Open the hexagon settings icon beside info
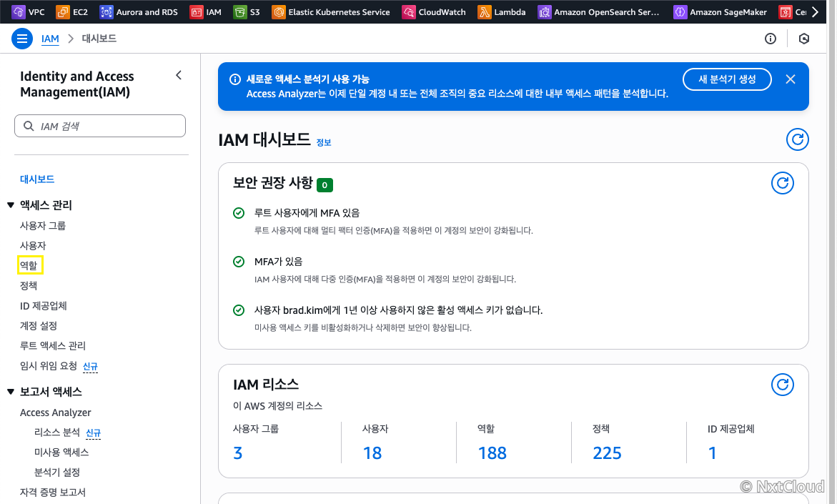 click(804, 39)
